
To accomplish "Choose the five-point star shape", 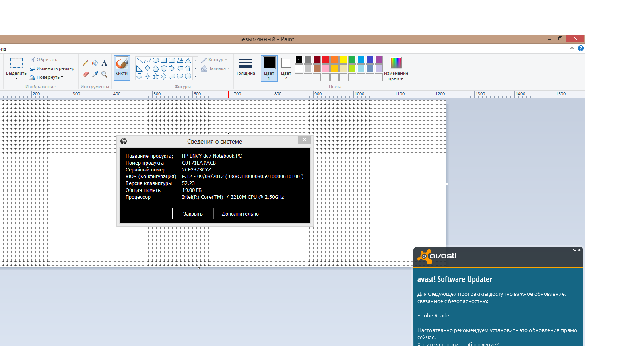I will pos(155,76).
